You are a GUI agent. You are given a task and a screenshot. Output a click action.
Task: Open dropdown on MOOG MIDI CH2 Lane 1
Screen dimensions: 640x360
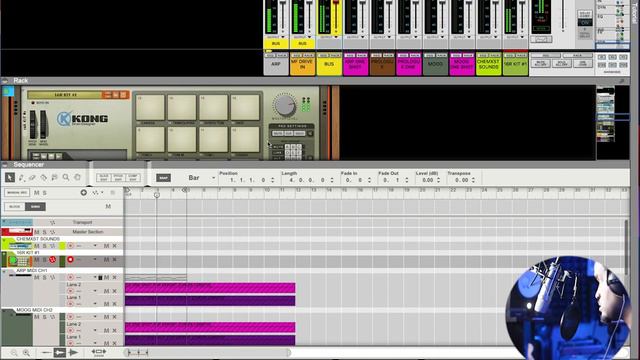point(95,343)
